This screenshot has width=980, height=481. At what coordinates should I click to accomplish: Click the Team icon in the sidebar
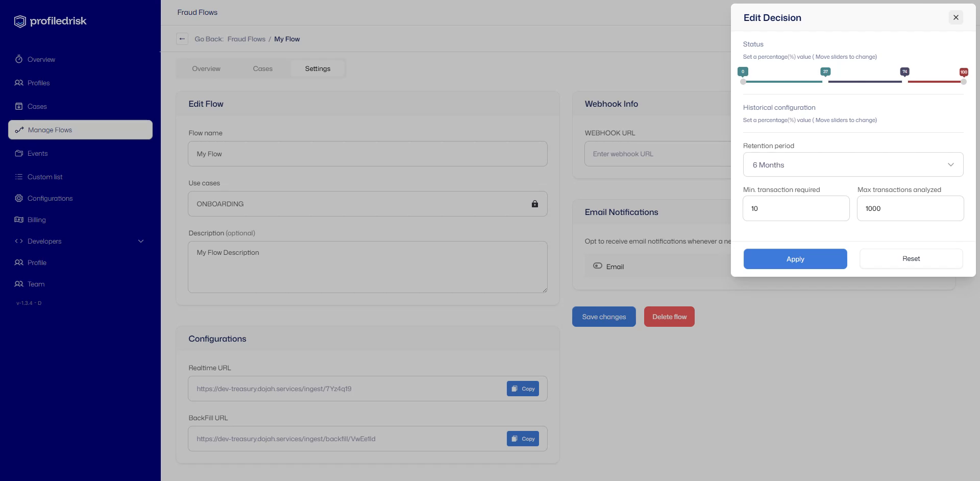coord(18,284)
